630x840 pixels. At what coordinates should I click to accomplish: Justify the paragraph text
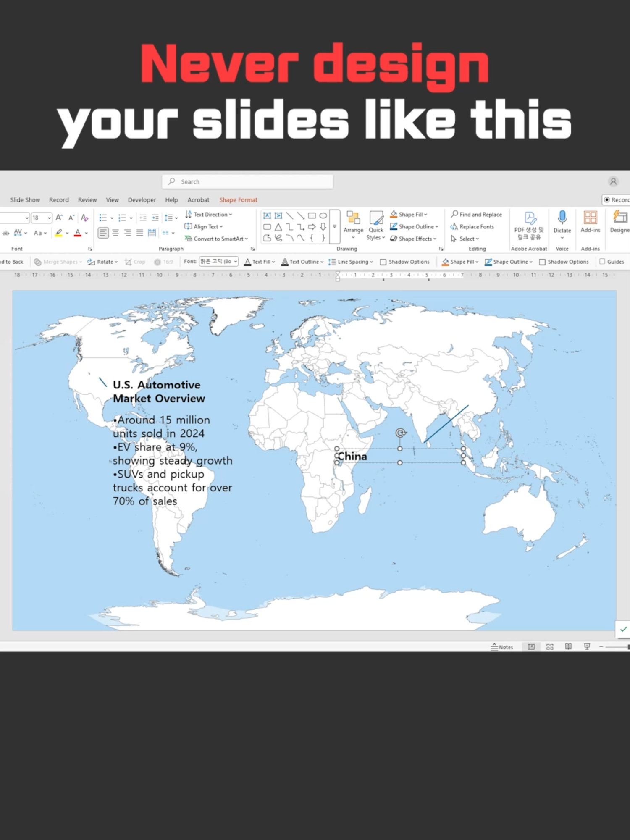point(140,233)
